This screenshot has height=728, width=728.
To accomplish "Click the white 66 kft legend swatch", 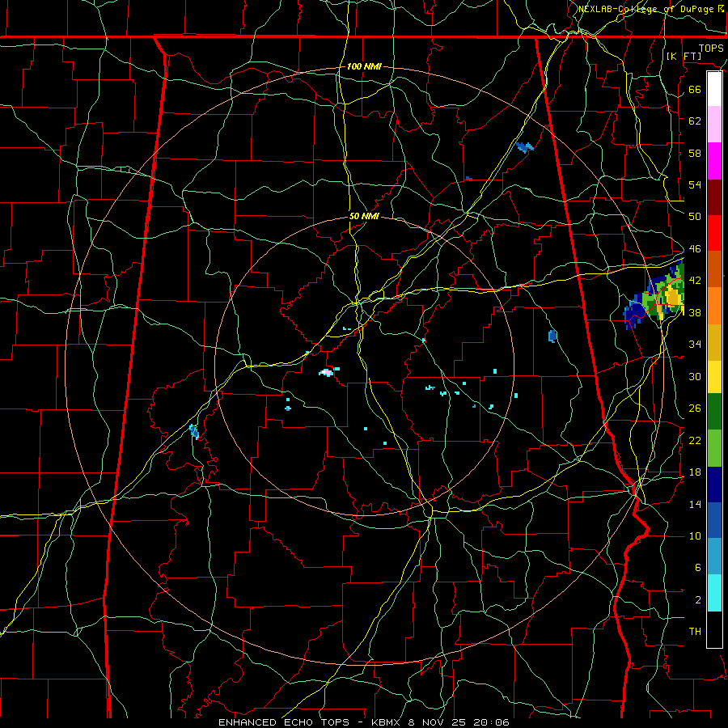I will click(x=714, y=89).
